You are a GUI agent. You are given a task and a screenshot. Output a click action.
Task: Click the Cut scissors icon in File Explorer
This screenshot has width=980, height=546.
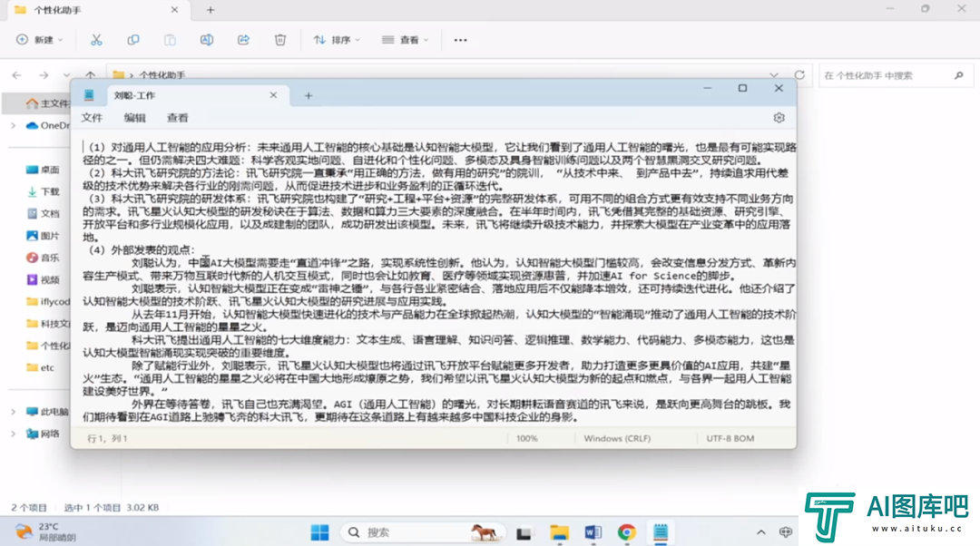(96, 40)
